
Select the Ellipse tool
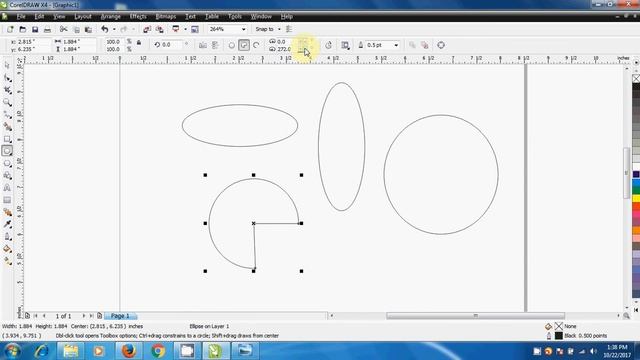pyautogui.click(x=7, y=151)
